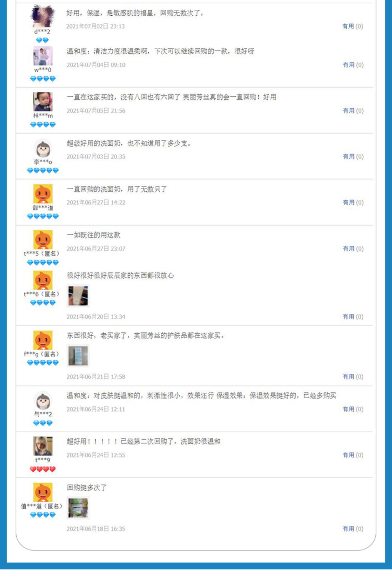This screenshot has width=392, height=570.
Task: Mark d***2 review as 有用
Action: [x=353, y=26]
